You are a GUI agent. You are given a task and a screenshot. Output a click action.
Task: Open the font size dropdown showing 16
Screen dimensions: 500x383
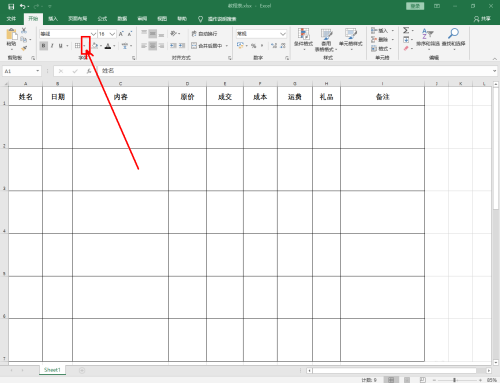pos(112,34)
